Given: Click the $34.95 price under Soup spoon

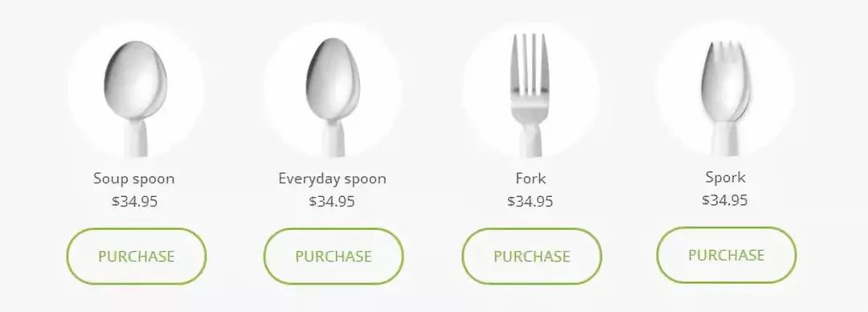Looking at the screenshot, I should coord(134,201).
